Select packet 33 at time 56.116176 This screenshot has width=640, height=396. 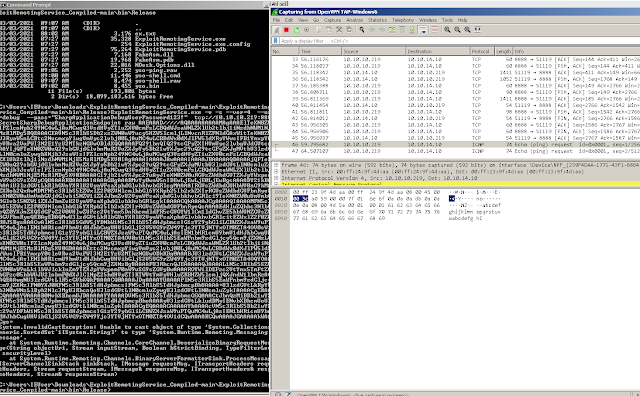pos(456,59)
